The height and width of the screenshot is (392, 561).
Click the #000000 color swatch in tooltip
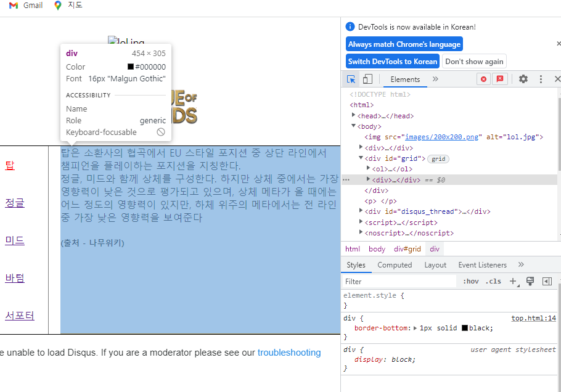click(x=131, y=67)
